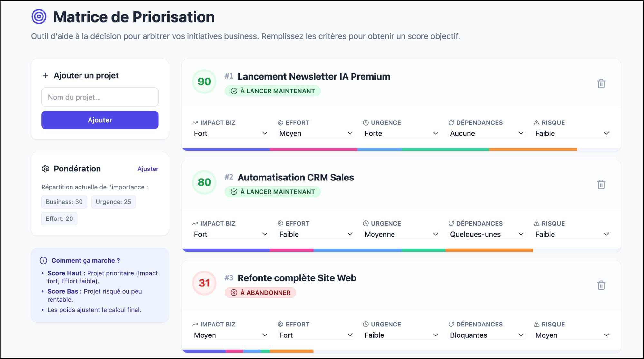Click the Business: 30 weighting chip
The image size is (644, 359).
click(64, 202)
